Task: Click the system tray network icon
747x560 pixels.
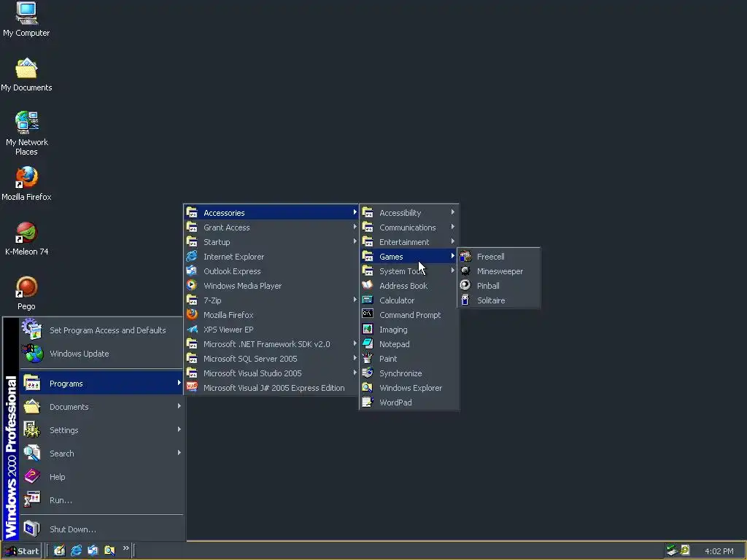Action: click(672, 551)
